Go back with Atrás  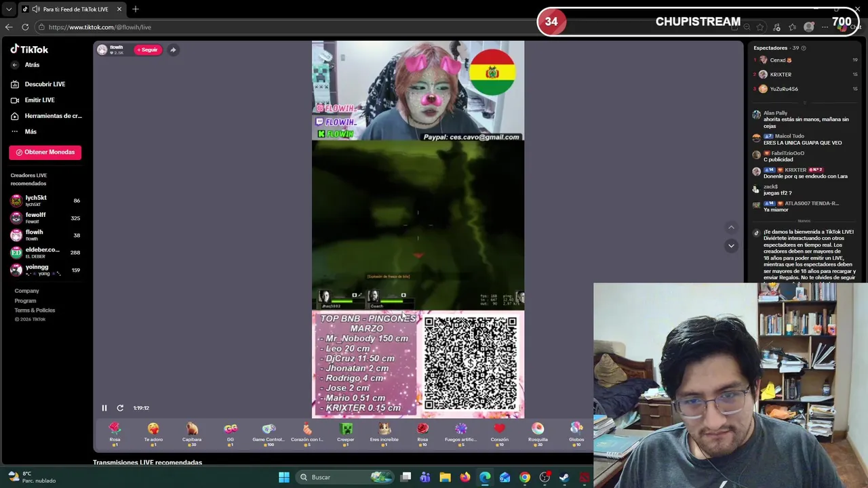(x=26, y=65)
